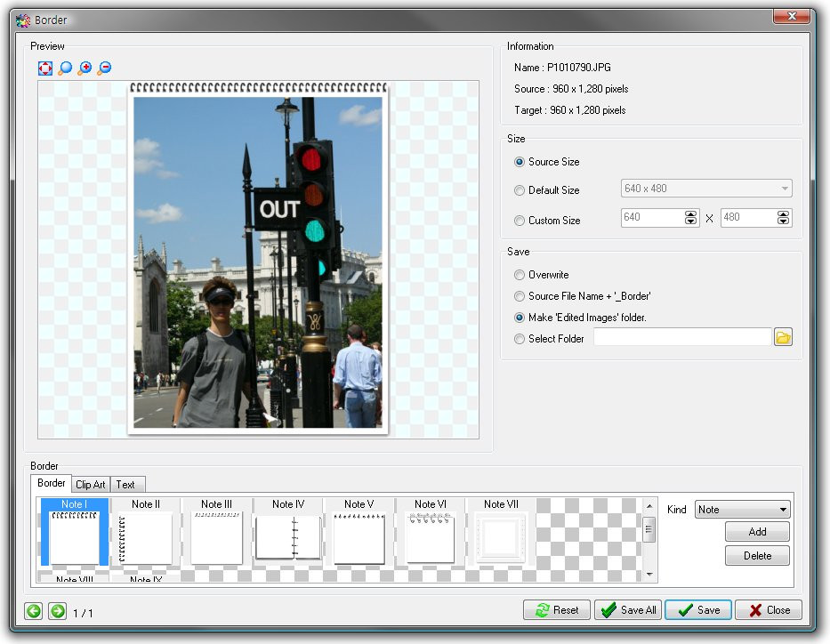Click the Add button
Viewport: 830px width, 644px height.
(757, 531)
